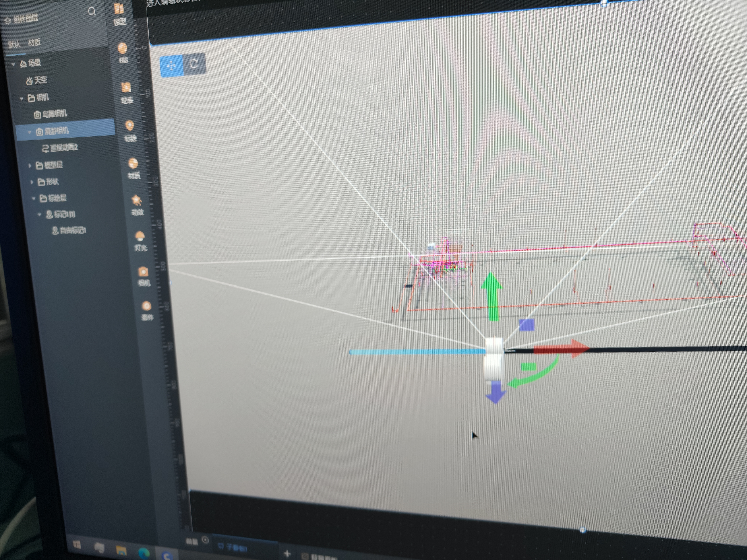
Task: Activate the move/translate mode button
Action: 171,65
